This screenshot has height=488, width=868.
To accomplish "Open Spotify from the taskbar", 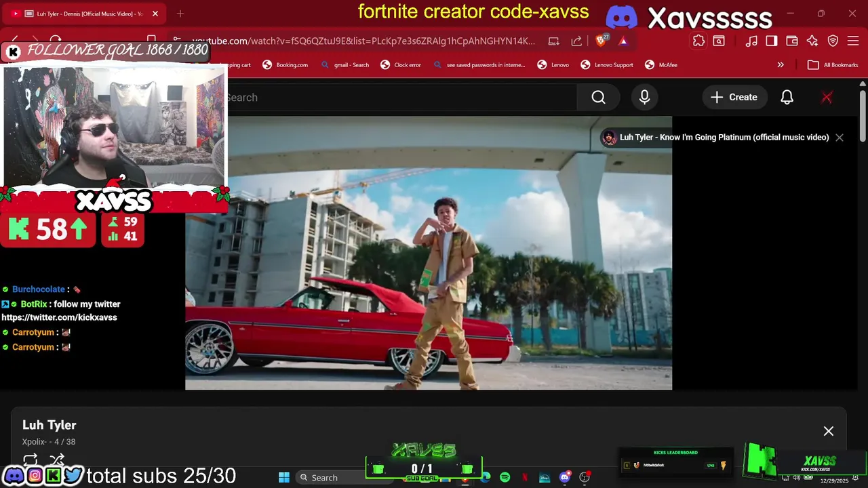I will click(505, 477).
